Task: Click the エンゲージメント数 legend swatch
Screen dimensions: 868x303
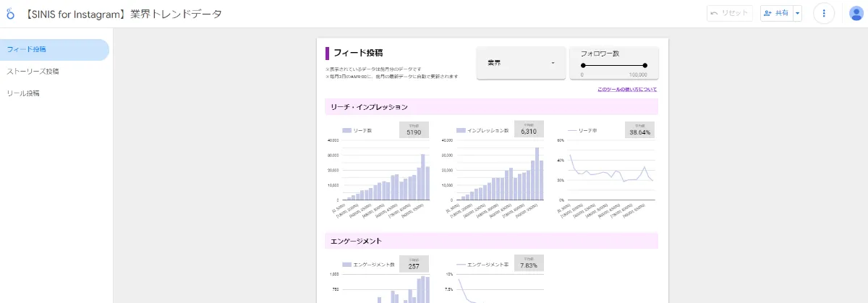Action: click(346, 265)
